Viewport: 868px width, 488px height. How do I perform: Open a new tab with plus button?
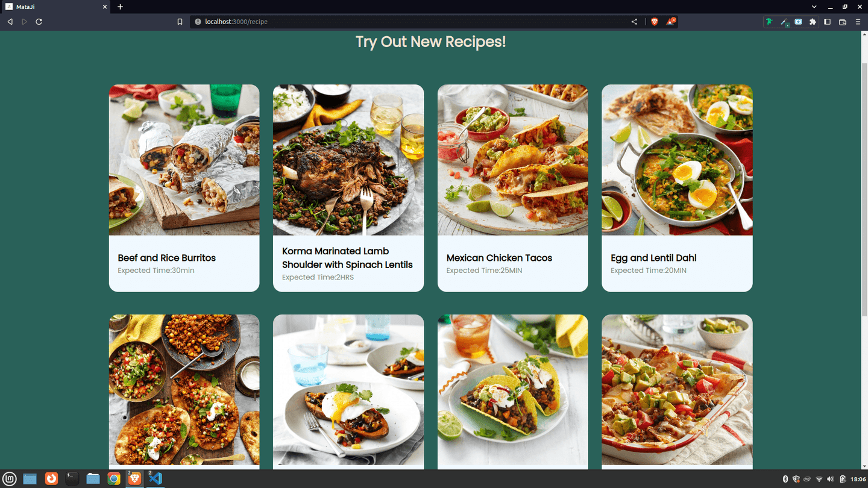(x=120, y=7)
